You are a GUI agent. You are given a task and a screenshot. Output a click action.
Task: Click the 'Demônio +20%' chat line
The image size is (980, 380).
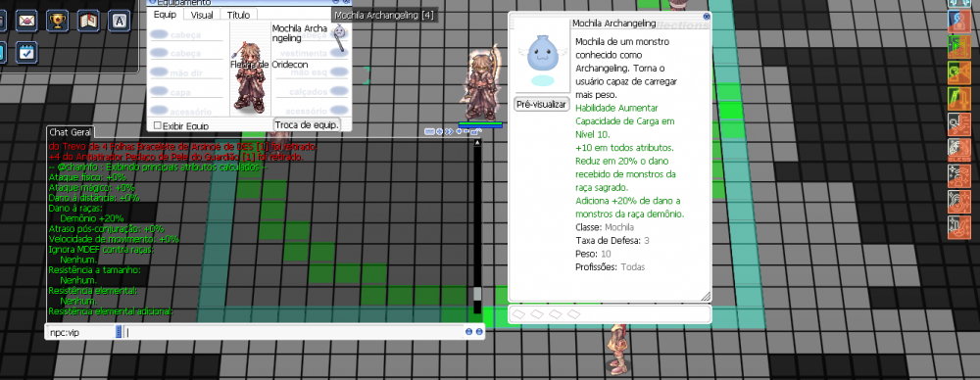(x=92, y=218)
